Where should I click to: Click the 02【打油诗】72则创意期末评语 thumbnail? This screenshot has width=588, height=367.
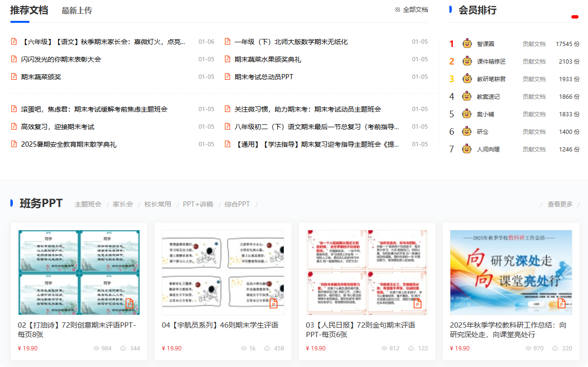click(78, 272)
